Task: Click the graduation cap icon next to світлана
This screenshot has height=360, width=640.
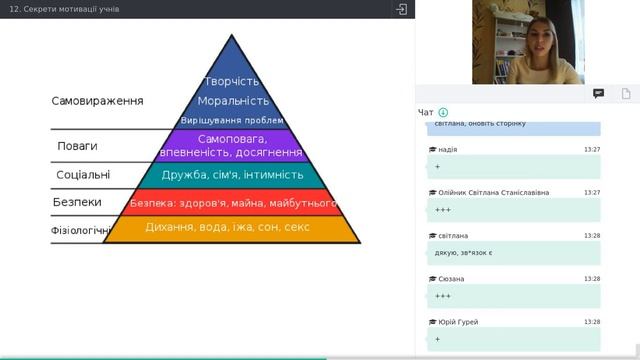Action: click(x=433, y=236)
